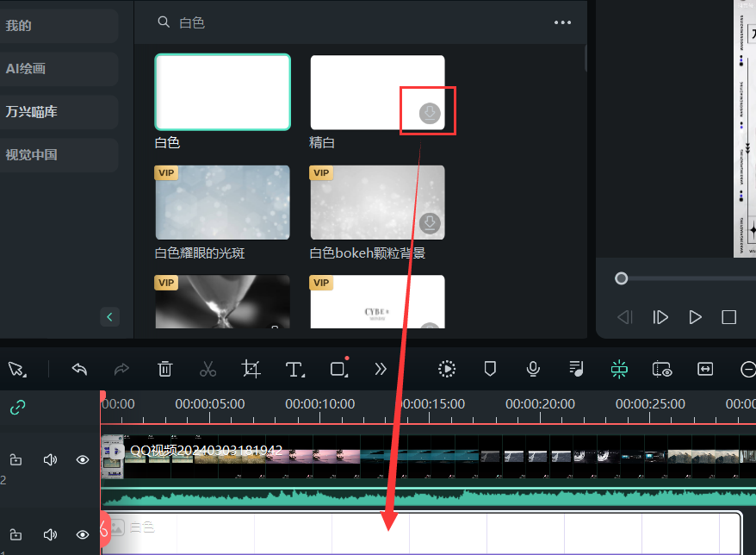Select the 白色 color thumbnail
Screen dimensions: 756x555
click(x=223, y=92)
